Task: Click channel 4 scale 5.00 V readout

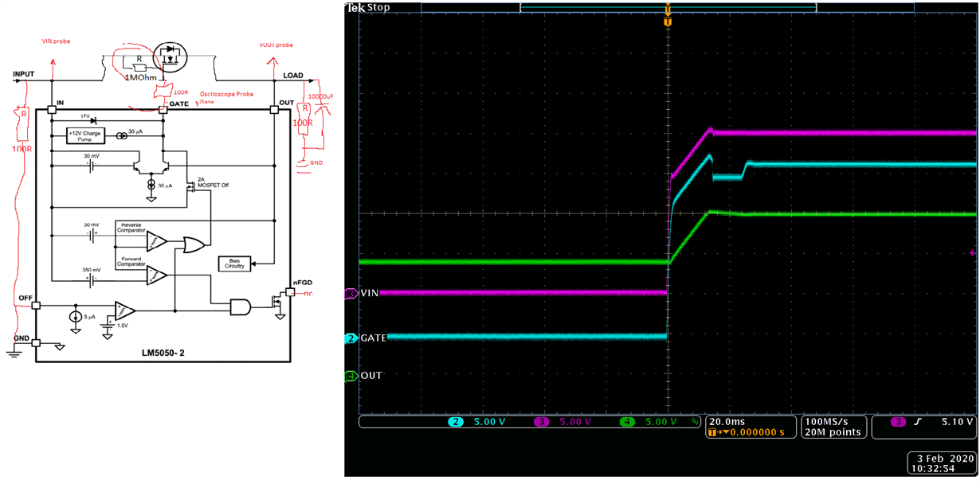Action: coord(660,422)
